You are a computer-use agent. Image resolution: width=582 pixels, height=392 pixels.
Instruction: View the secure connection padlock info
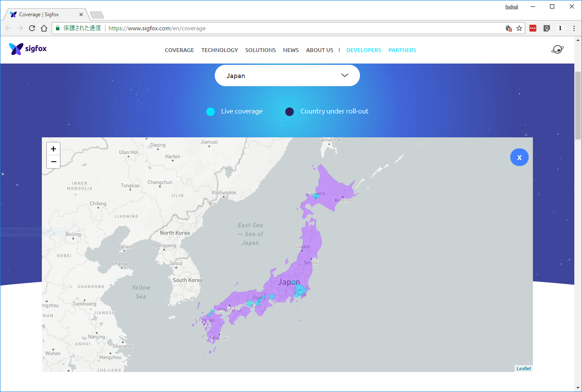pos(58,28)
